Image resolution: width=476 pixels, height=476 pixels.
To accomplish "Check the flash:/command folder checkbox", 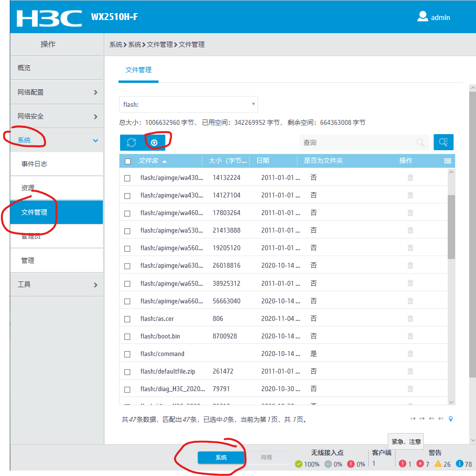I will pyautogui.click(x=127, y=354).
